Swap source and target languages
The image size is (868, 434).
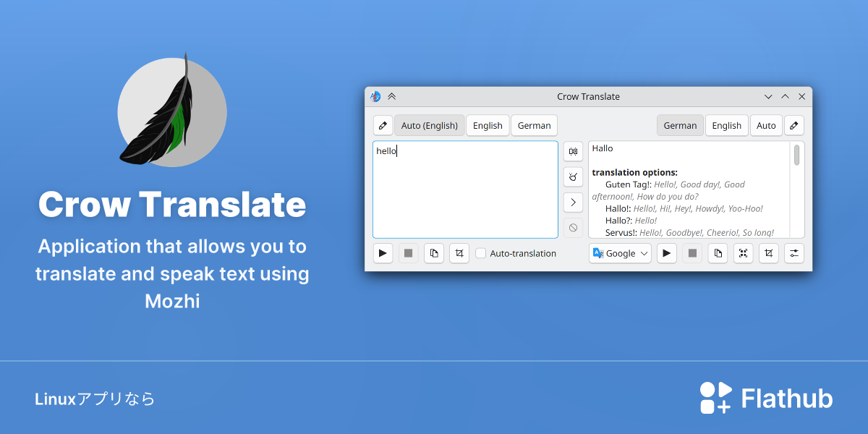tap(573, 151)
